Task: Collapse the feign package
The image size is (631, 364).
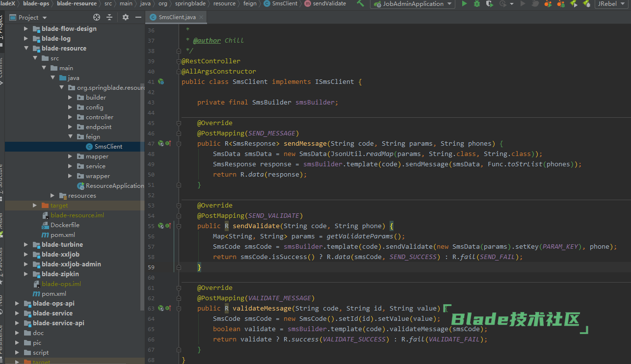Action: click(70, 137)
